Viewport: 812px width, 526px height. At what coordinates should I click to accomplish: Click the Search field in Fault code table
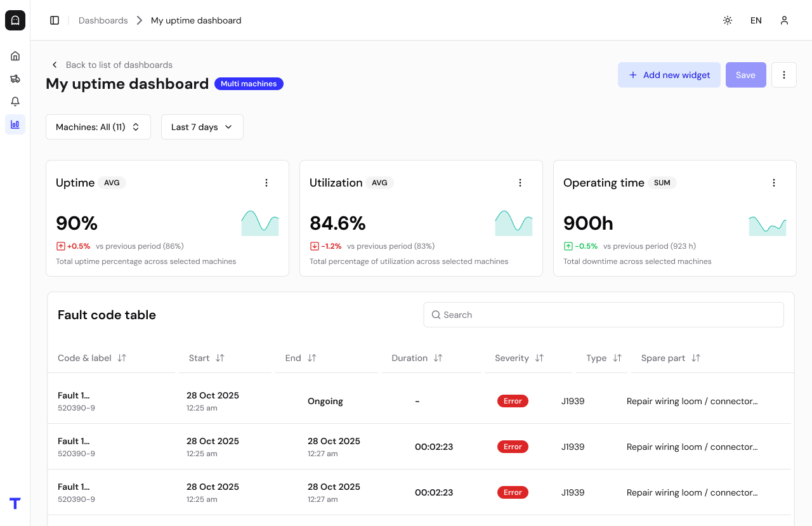click(x=603, y=314)
